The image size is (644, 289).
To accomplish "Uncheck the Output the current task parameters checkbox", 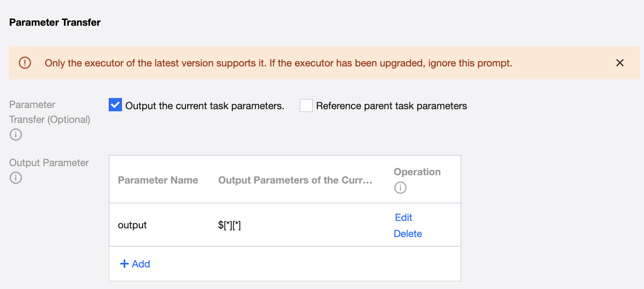I will click(x=115, y=105).
